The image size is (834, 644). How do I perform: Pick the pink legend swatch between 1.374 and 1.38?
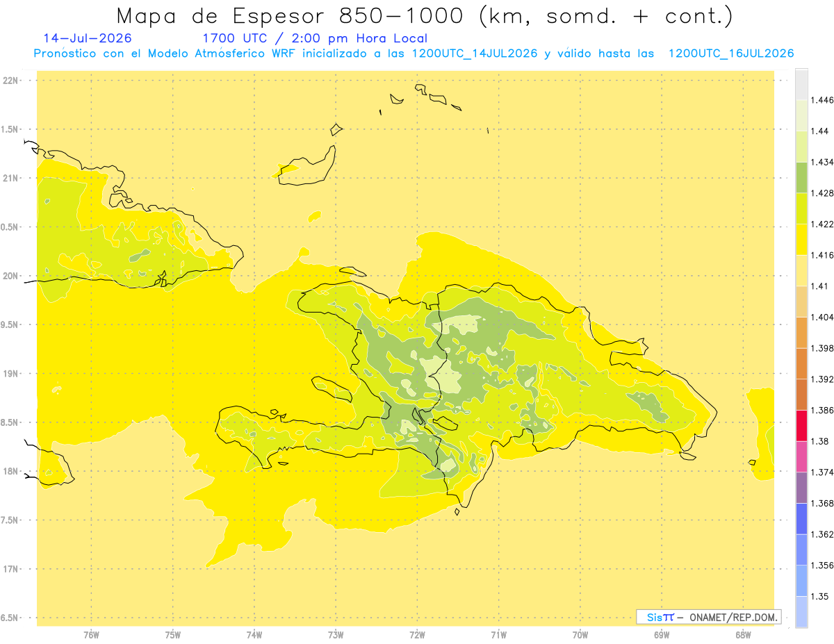(801, 456)
